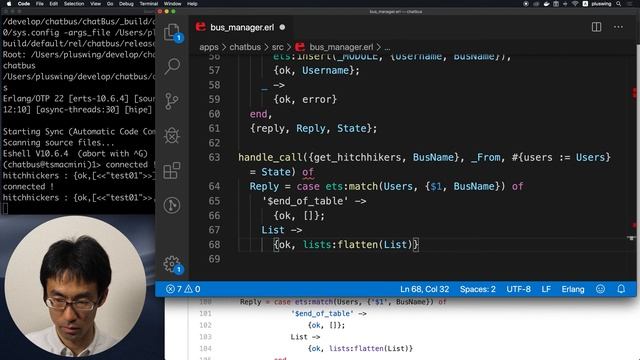The width and height of the screenshot is (640, 360).
Task: Click '{reply, Reply, State};' on line 61
Action: click(x=313, y=128)
